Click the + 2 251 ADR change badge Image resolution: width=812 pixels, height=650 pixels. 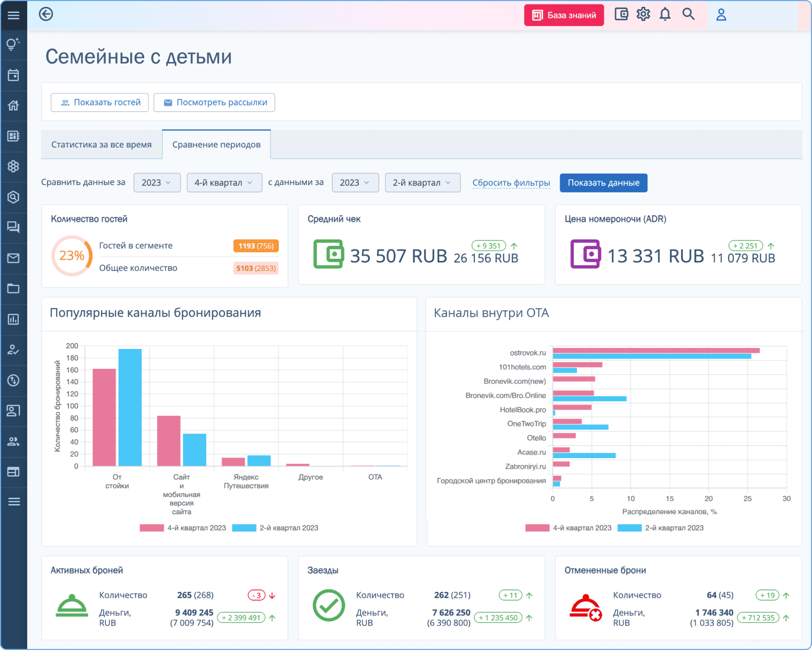746,246
